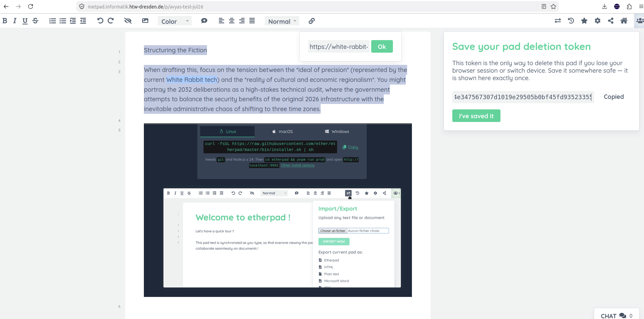Click the hyperlink URL input field
The width and height of the screenshot is (644, 319).
[339, 47]
